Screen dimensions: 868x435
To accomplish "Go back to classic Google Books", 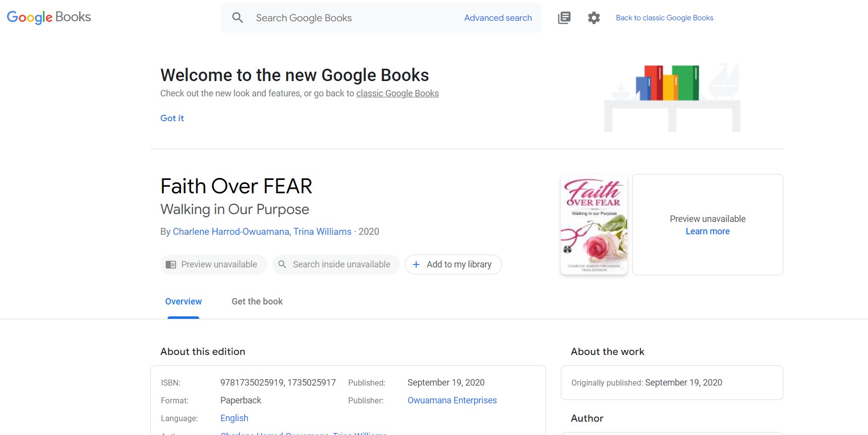I will point(664,18).
